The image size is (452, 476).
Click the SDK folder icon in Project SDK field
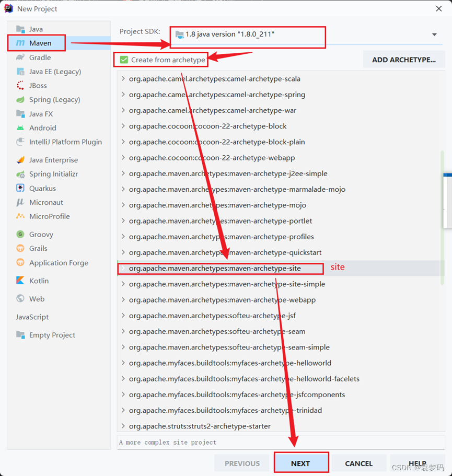(180, 34)
